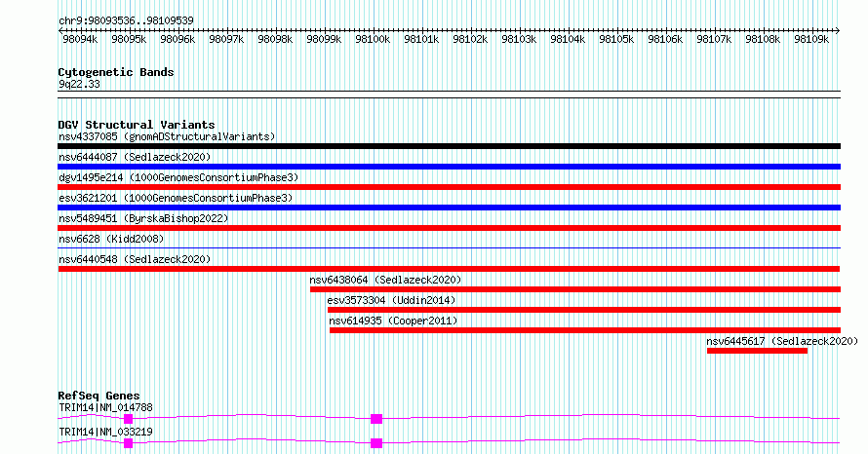The height and width of the screenshot is (454, 868).
Task: Click the red dgv1495e214 variant bar
Action: (x=449, y=187)
